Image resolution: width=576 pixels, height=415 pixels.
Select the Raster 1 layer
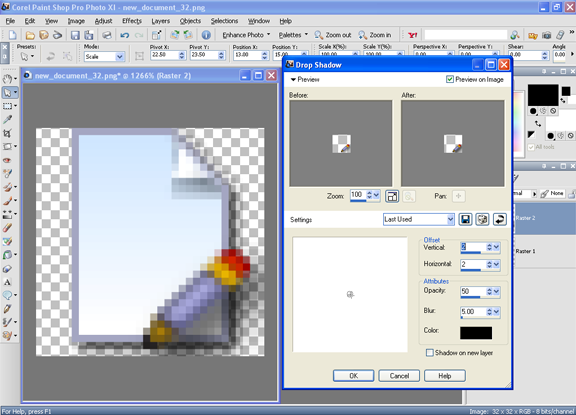(x=545, y=251)
